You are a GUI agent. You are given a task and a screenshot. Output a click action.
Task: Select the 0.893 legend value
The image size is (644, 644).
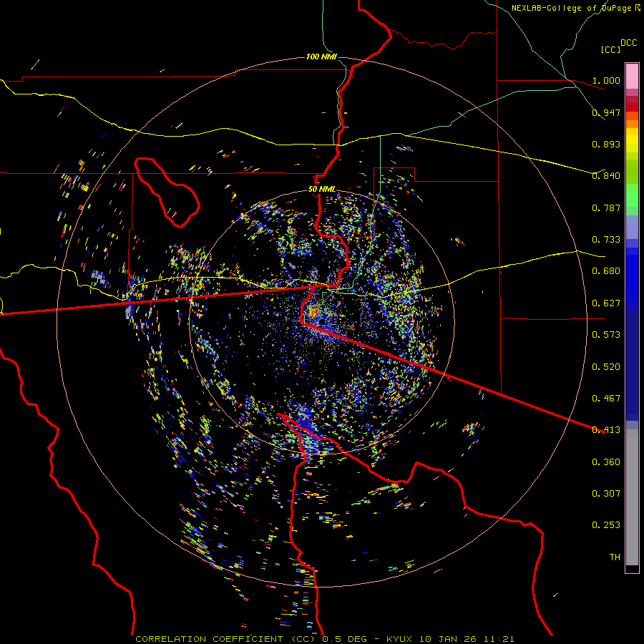[x=606, y=144]
